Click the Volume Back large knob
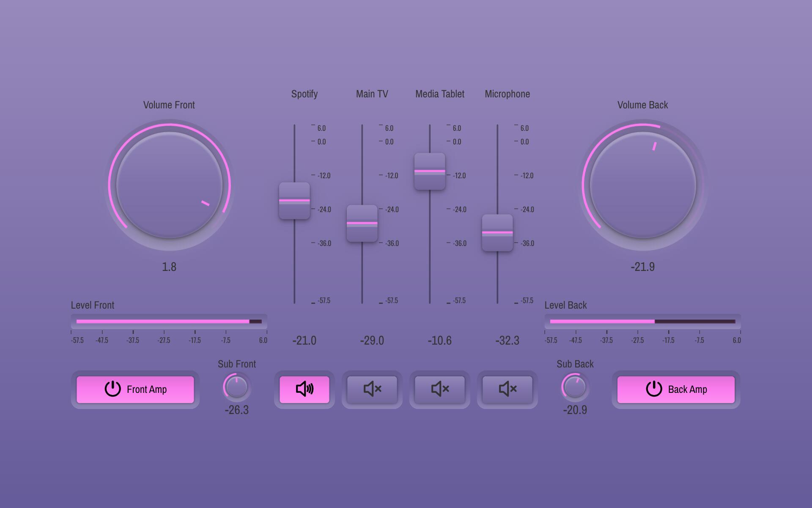The image size is (812, 508). 643,185
